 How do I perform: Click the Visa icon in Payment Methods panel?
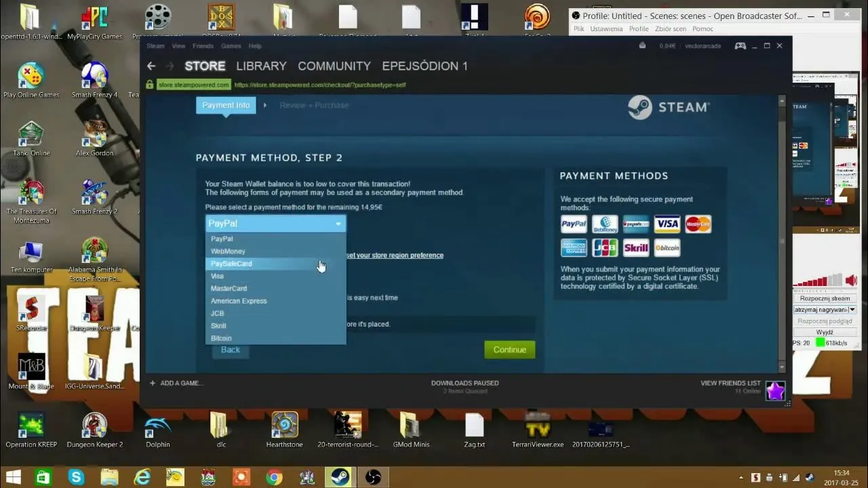[667, 224]
